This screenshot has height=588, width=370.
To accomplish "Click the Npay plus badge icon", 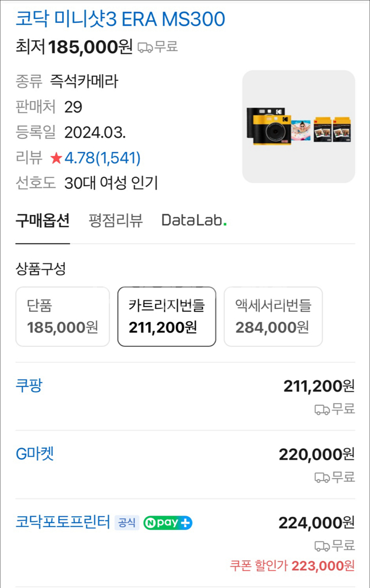I will click(x=168, y=523).
